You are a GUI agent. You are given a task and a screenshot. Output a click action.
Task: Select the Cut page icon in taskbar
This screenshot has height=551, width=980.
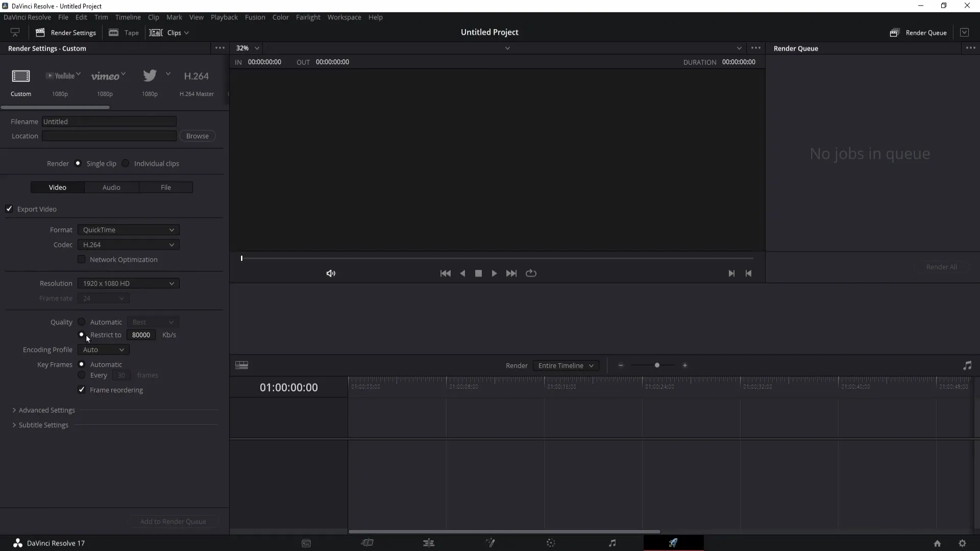(x=367, y=543)
